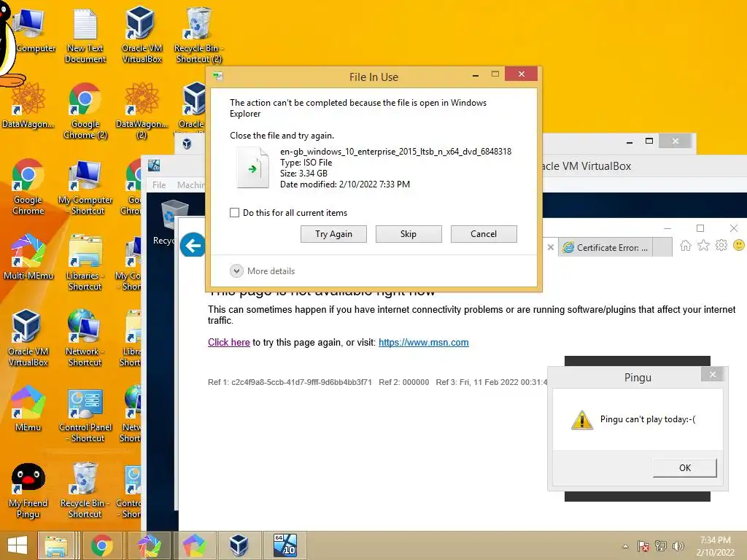Select the DataWagon (2) desktop shortcut
Screen dimensions: 747x560
[x=142, y=112]
